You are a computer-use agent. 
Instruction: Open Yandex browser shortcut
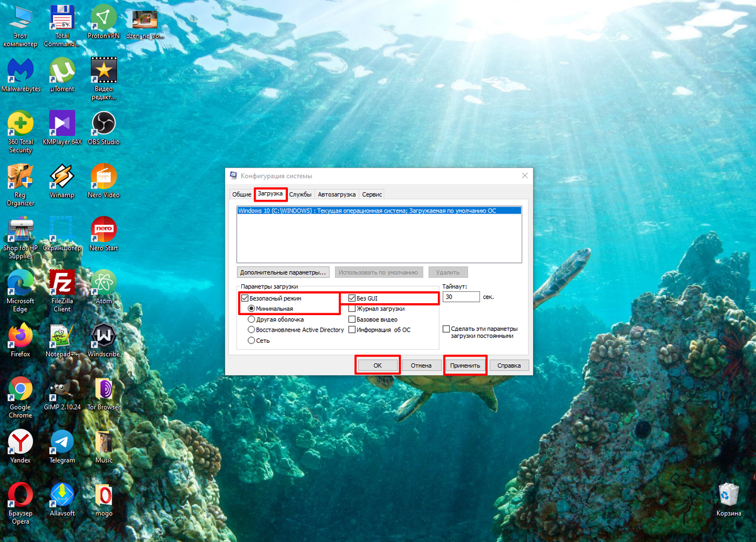[x=20, y=446]
